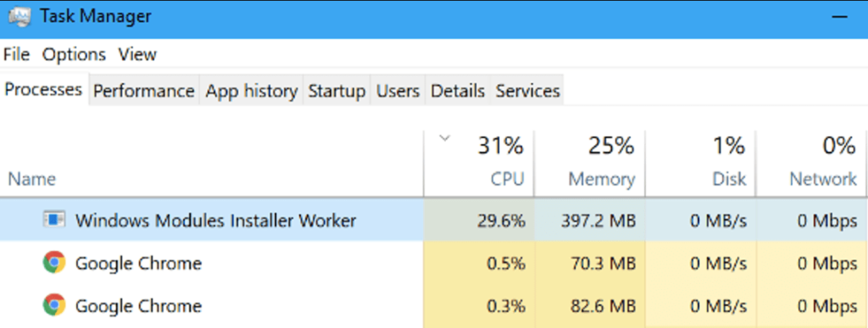This screenshot has width=868, height=328.
Task: Select the Windows Modules Installer Worker row
Action: 434,220
